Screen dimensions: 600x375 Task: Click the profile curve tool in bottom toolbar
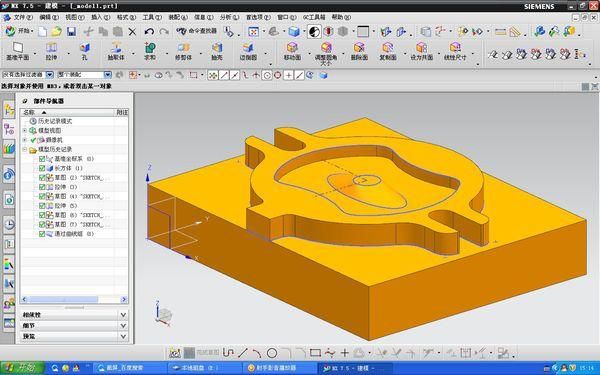click(228, 352)
